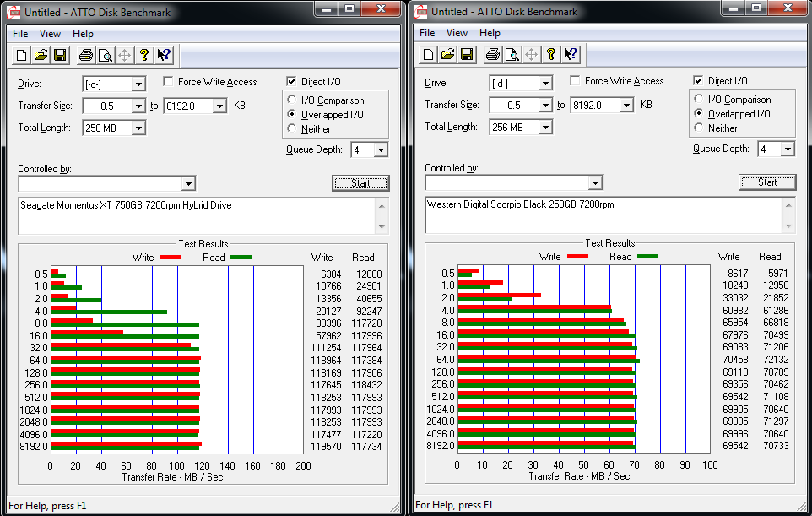Screen dimensions: 812x516
Task: Click Save floppy icon in Seagate window toolbar
Action: pos(60,55)
